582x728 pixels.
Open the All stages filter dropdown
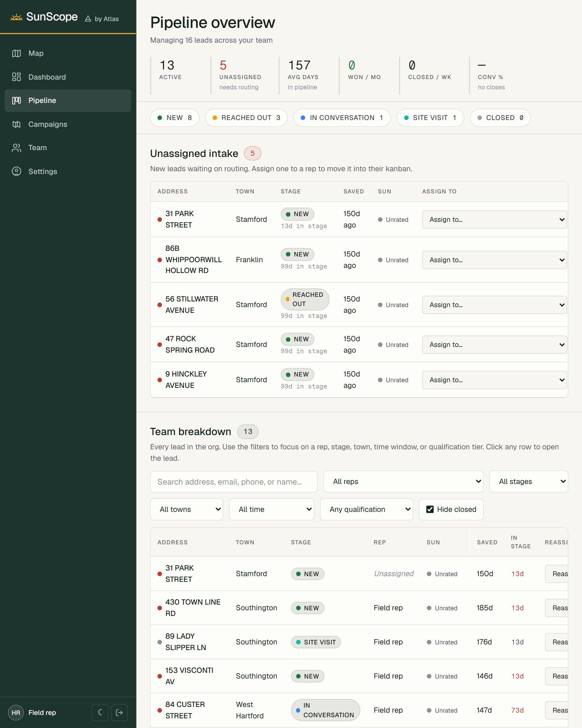[529, 481]
